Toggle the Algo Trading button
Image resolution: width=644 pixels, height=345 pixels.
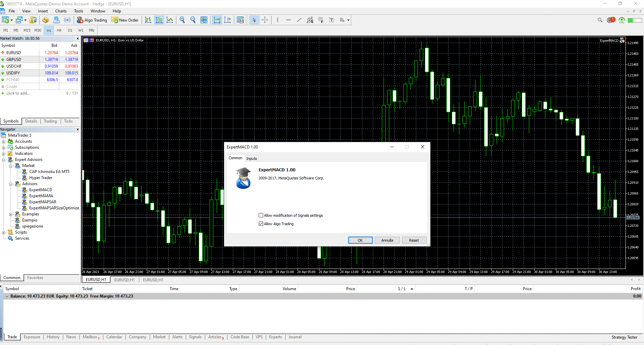(x=92, y=20)
